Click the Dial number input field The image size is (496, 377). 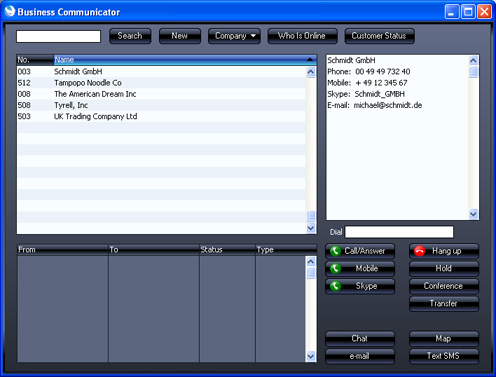399,232
